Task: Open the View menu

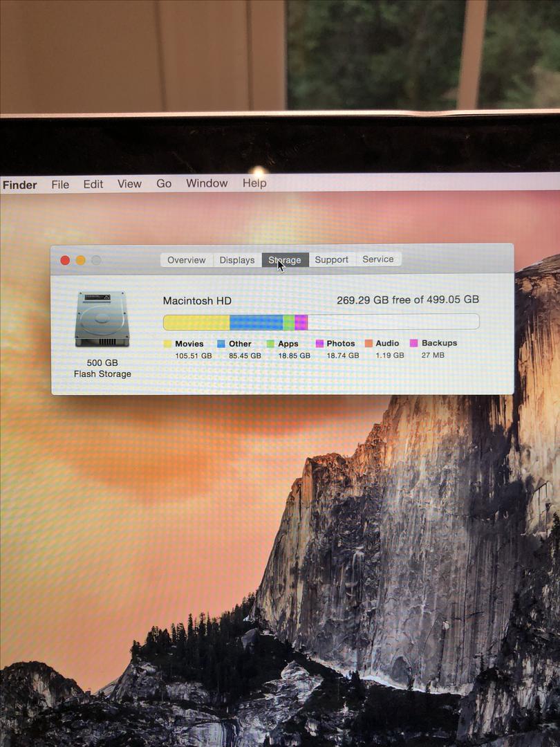Action: click(129, 183)
